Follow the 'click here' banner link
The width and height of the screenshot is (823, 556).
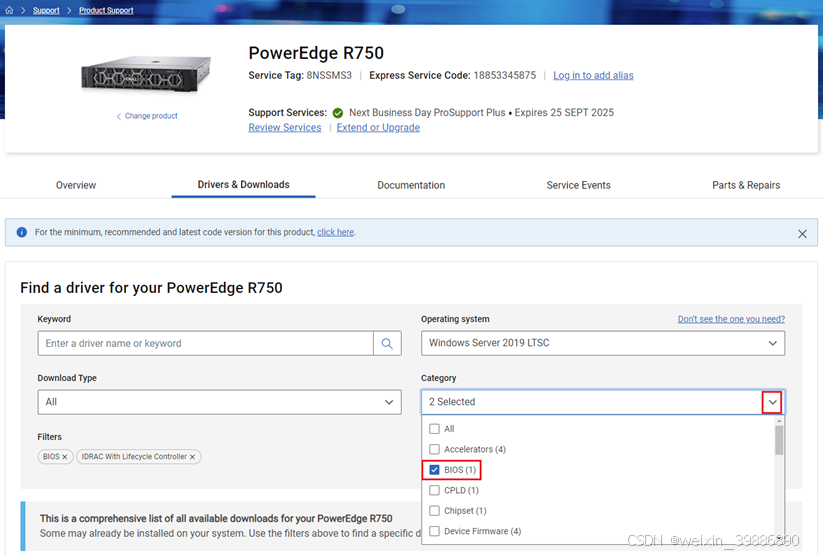[x=335, y=232]
